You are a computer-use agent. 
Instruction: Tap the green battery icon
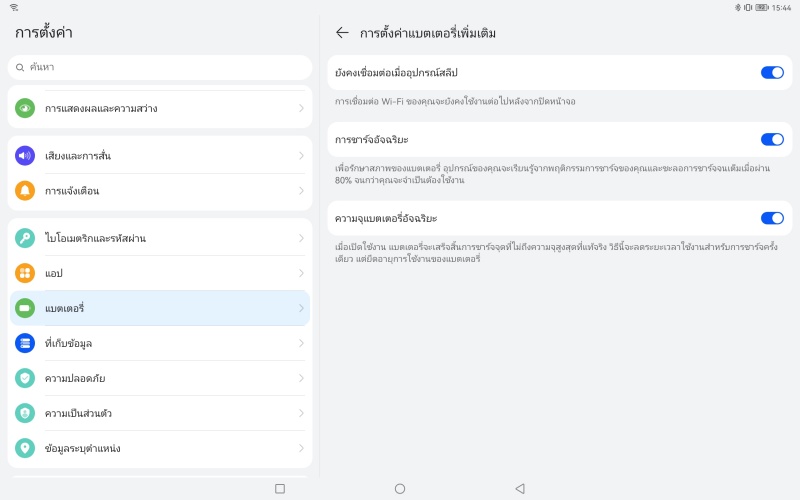[x=25, y=308]
